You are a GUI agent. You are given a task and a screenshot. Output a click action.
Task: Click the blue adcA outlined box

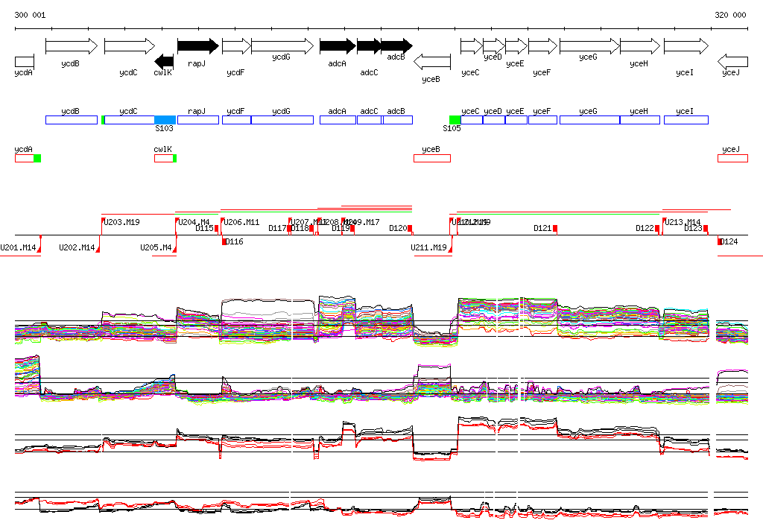pyautogui.click(x=338, y=120)
